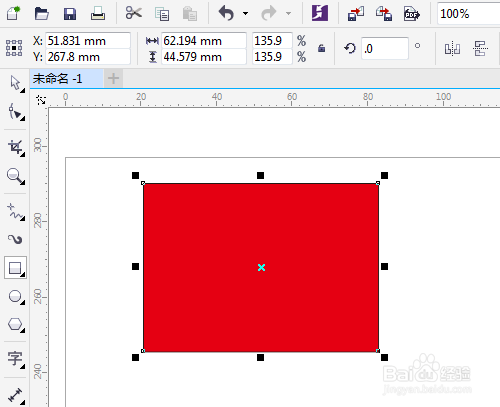Publish to PDF icon
This screenshot has width=500, height=407.
pos(412,14)
